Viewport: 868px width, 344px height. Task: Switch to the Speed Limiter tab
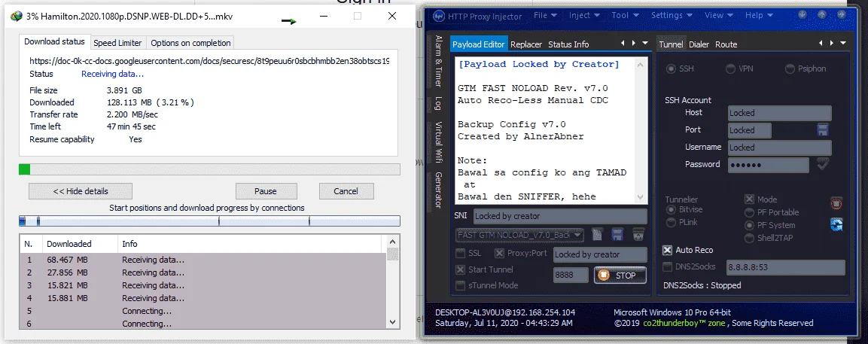[117, 43]
